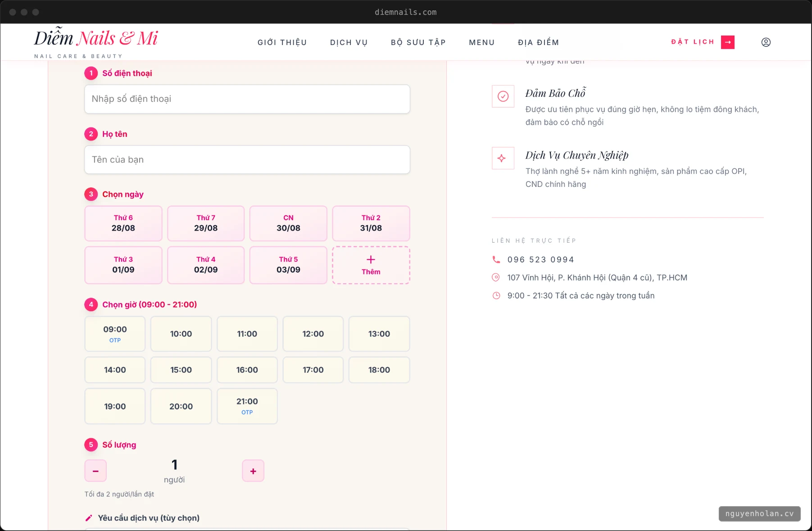Pick the 10:00 time slot
Image resolution: width=812 pixels, height=531 pixels.
click(x=181, y=334)
